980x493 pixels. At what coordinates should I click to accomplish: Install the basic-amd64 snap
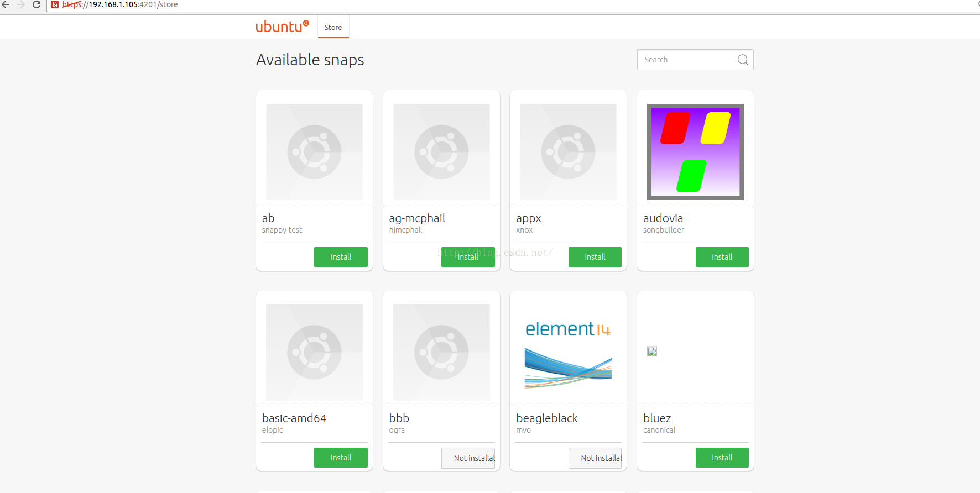coord(341,458)
